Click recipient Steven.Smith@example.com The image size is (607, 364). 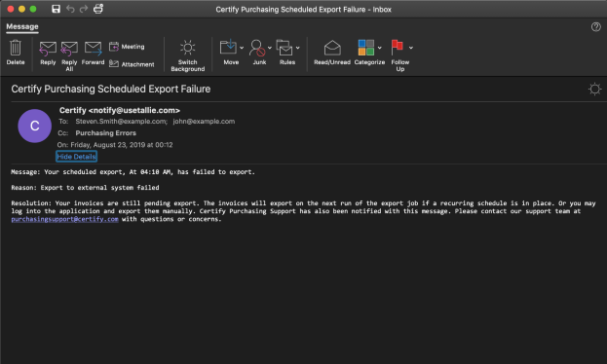(x=121, y=121)
